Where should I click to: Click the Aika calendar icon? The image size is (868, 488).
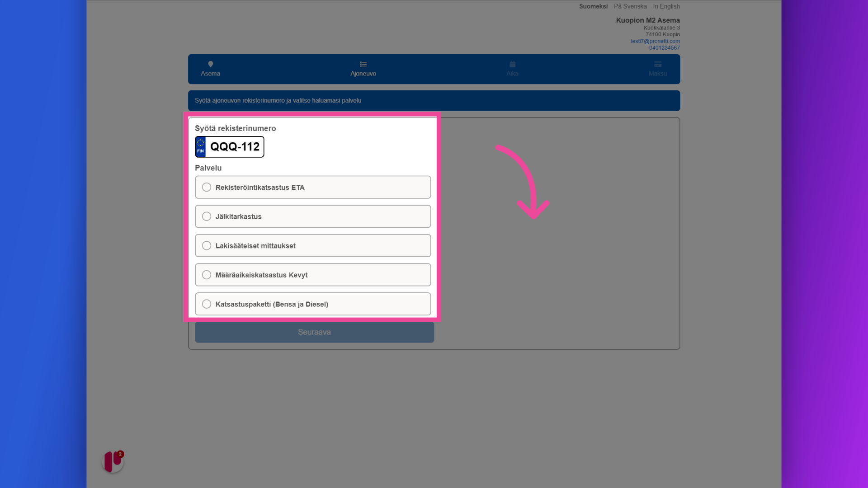click(512, 64)
